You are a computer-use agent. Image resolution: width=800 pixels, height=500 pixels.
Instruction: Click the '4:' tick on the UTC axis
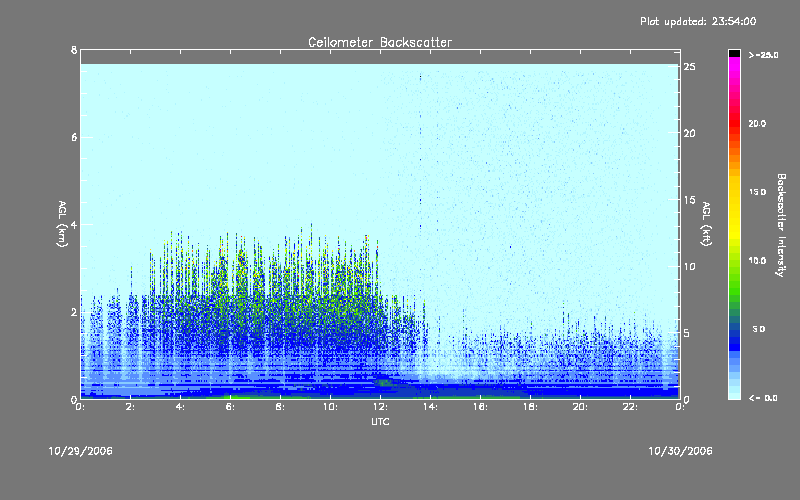180,407
